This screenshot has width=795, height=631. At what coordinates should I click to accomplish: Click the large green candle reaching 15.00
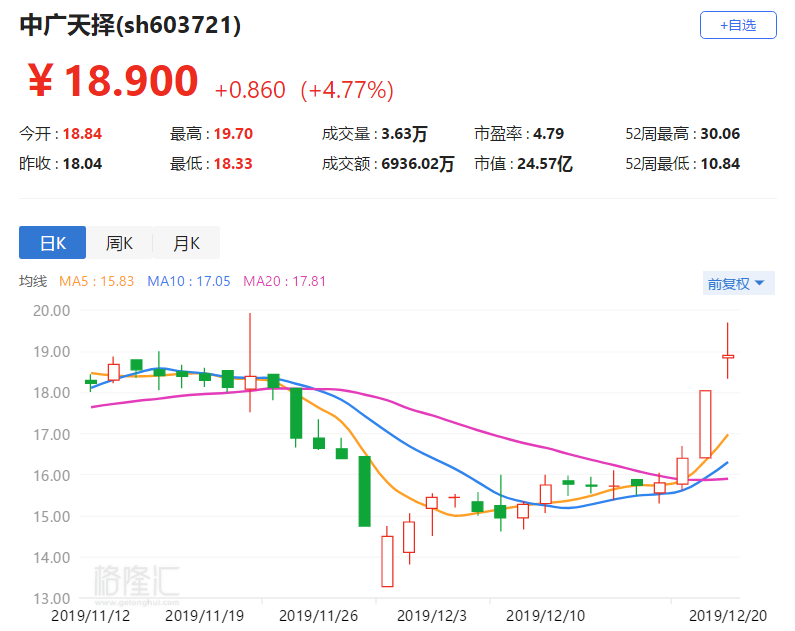365,491
